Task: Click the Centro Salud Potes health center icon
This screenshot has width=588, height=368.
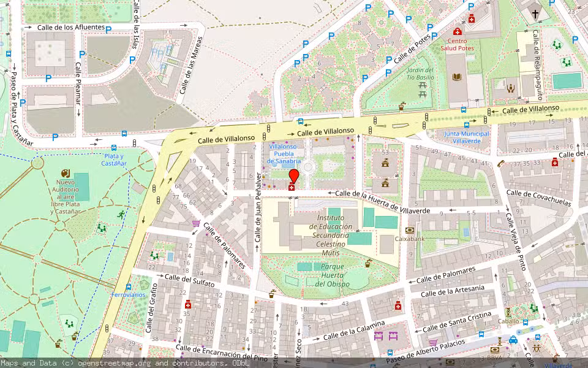Action: tap(457, 31)
